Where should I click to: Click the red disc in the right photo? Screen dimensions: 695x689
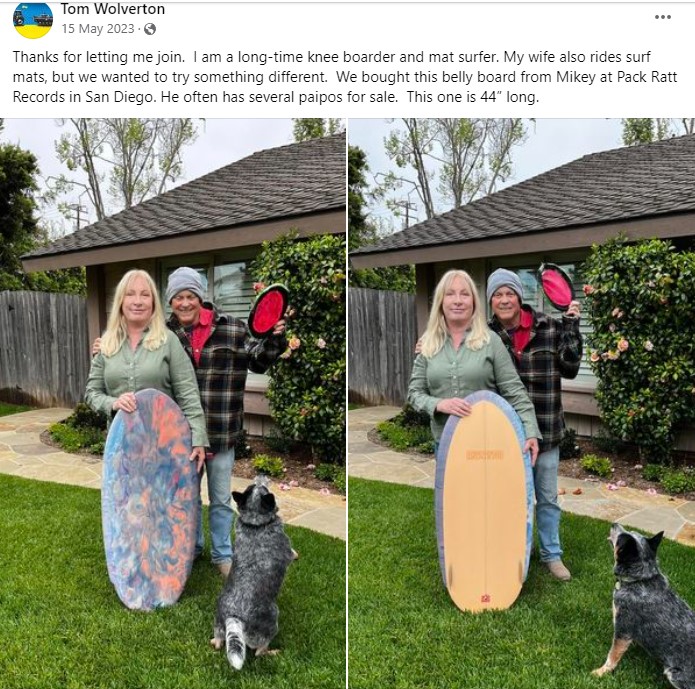point(556,287)
